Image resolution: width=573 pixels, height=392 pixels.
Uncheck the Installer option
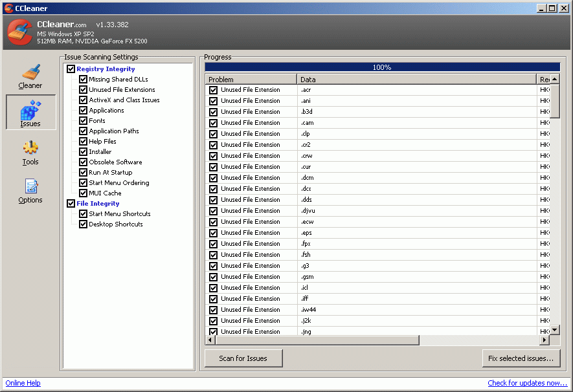point(84,152)
